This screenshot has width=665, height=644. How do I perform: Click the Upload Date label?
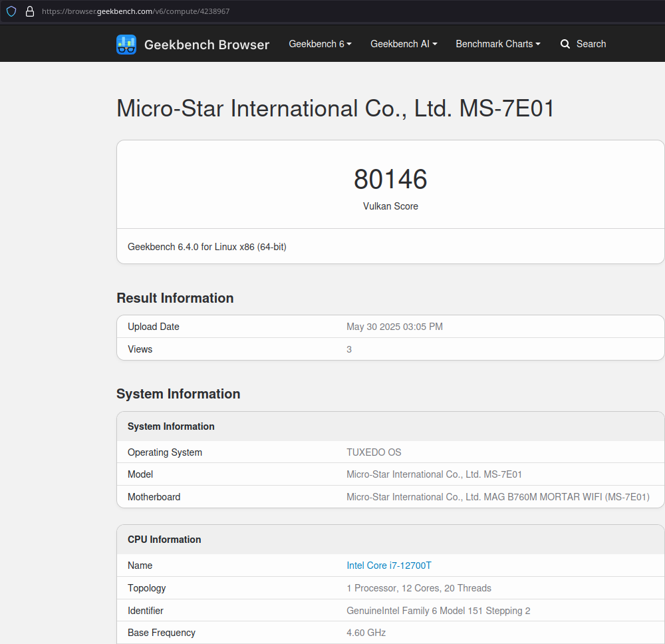click(x=154, y=327)
